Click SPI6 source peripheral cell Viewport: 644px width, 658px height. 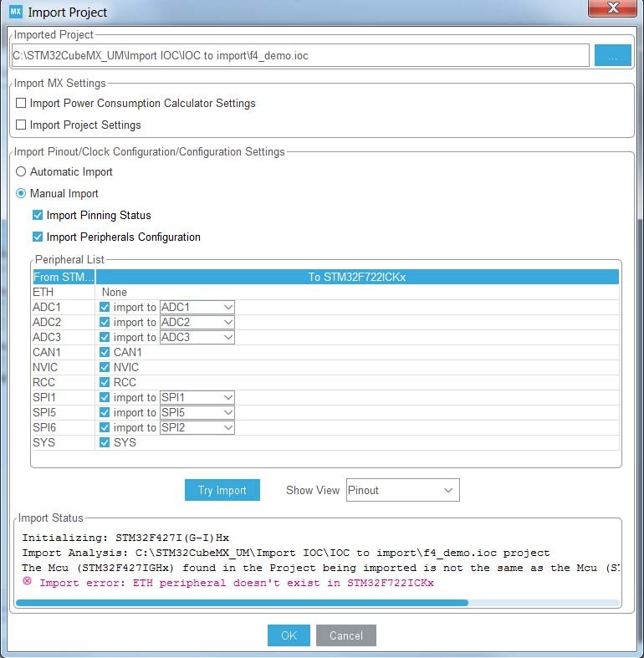click(64, 427)
